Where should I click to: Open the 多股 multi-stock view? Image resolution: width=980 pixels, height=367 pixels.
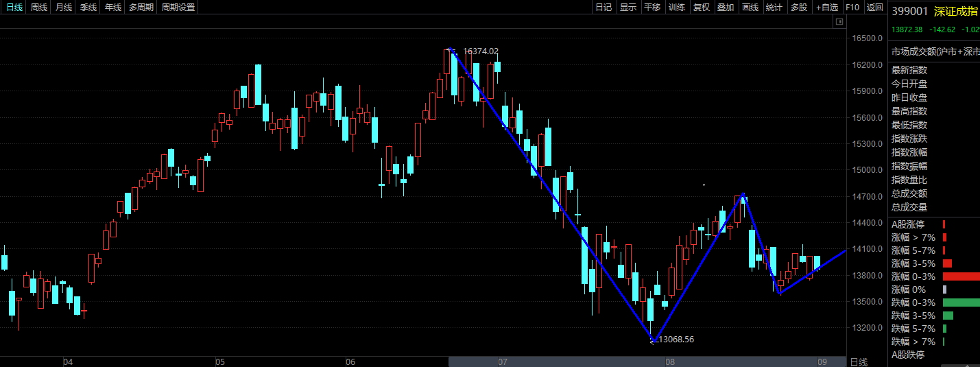click(x=799, y=8)
